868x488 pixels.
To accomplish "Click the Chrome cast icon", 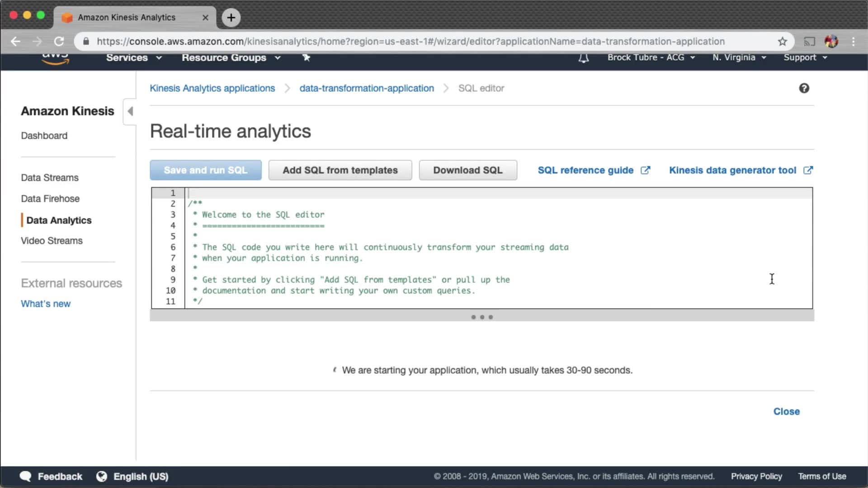I will click(x=809, y=42).
